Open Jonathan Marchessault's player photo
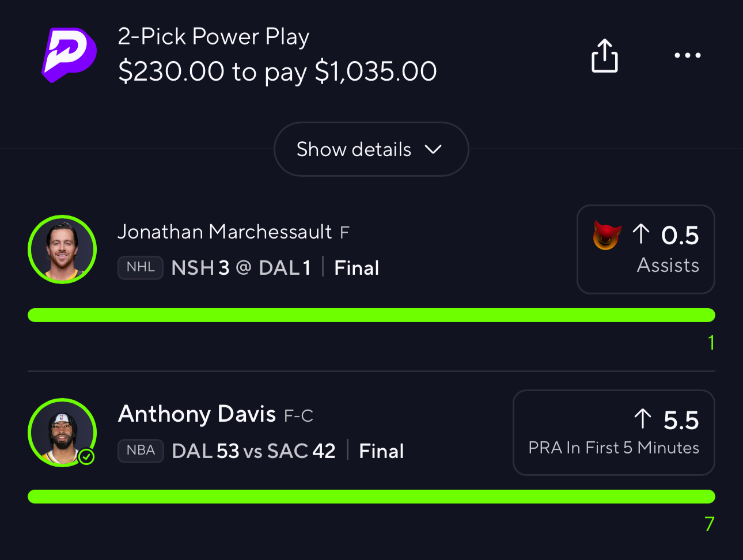Image resolution: width=743 pixels, height=560 pixels. click(x=62, y=249)
